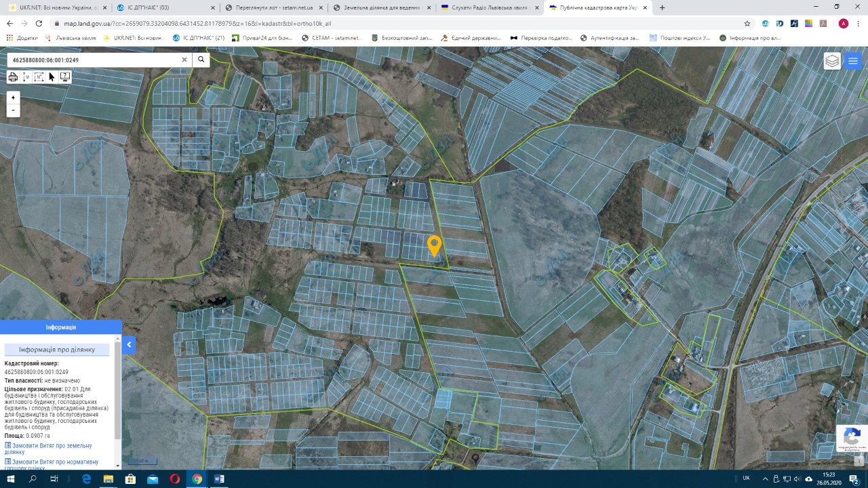Collapse the information side panel arrow

[x=129, y=345]
